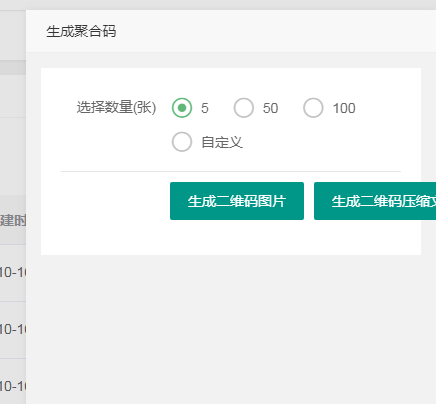The width and height of the screenshot is (436, 404).
Task: Choose the 50 quantity radio button
Action: coord(244,108)
